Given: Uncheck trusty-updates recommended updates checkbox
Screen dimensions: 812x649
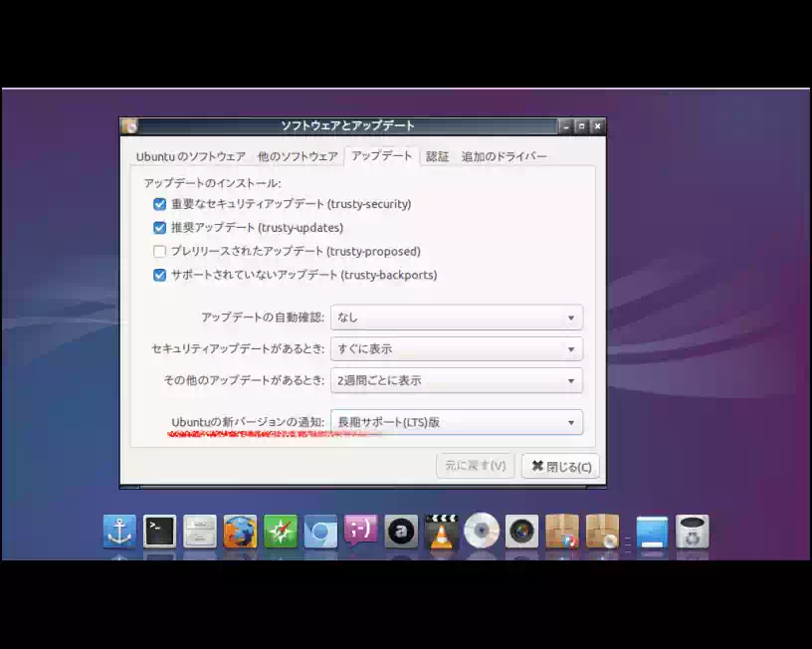Looking at the screenshot, I should click(x=159, y=228).
